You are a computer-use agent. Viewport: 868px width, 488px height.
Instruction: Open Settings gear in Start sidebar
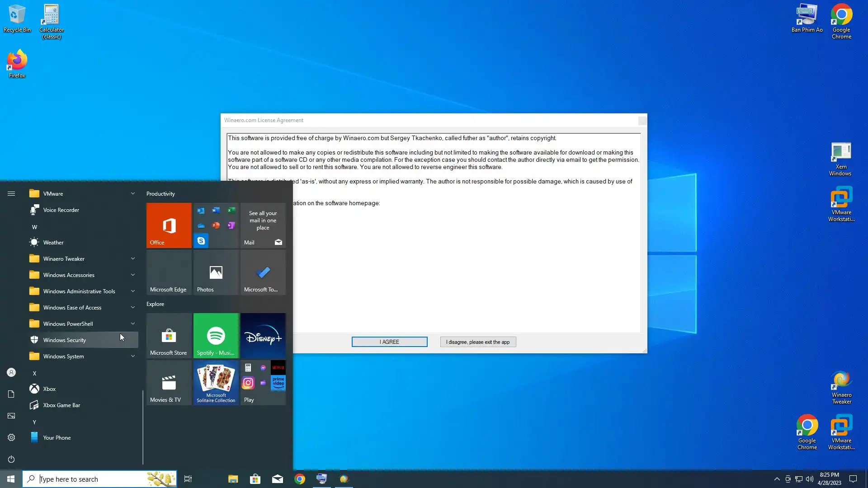(x=11, y=437)
